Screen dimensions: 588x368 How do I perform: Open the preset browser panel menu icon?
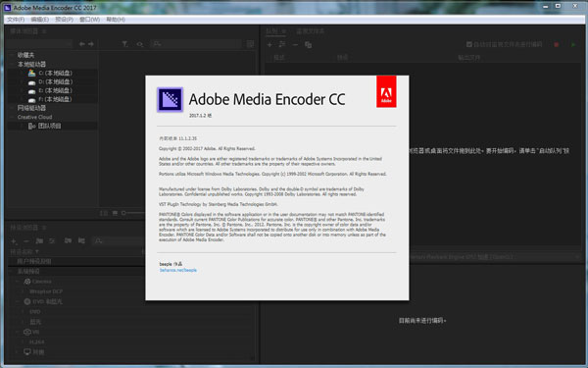click(x=44, y=228)
